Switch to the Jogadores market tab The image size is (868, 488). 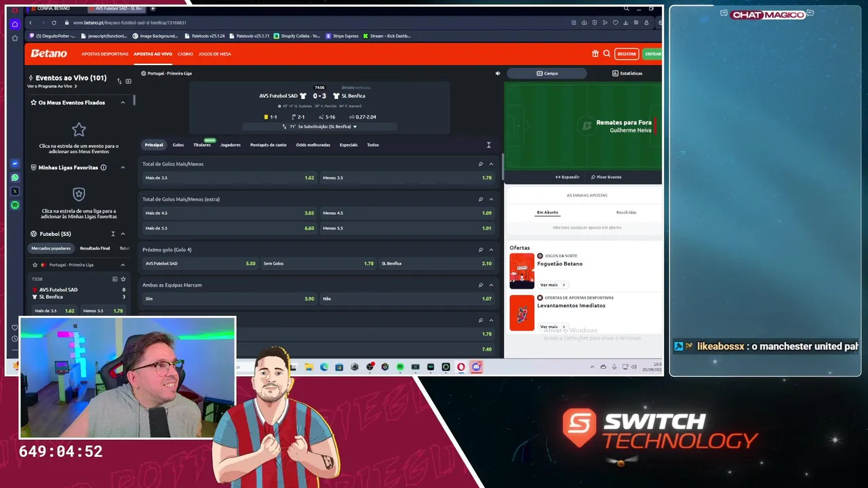point(230,145)
